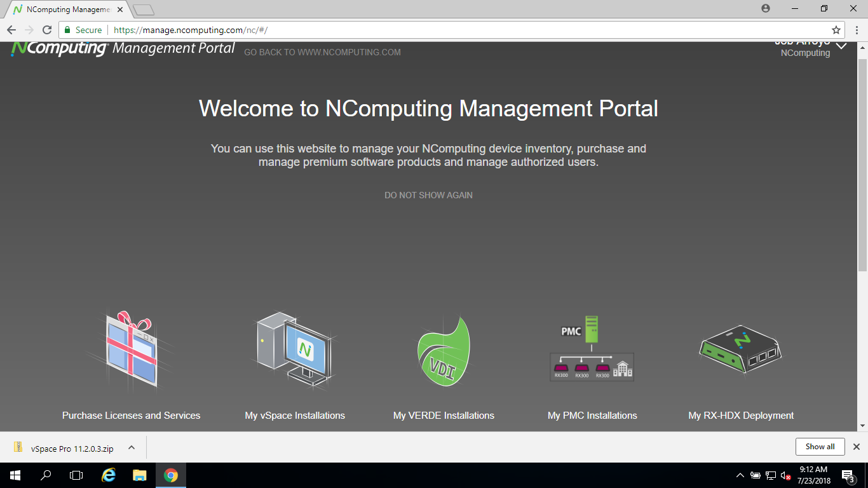Open the Chrome menu with three dots
This screenshot has width=868, height=488.
point(856,30)
